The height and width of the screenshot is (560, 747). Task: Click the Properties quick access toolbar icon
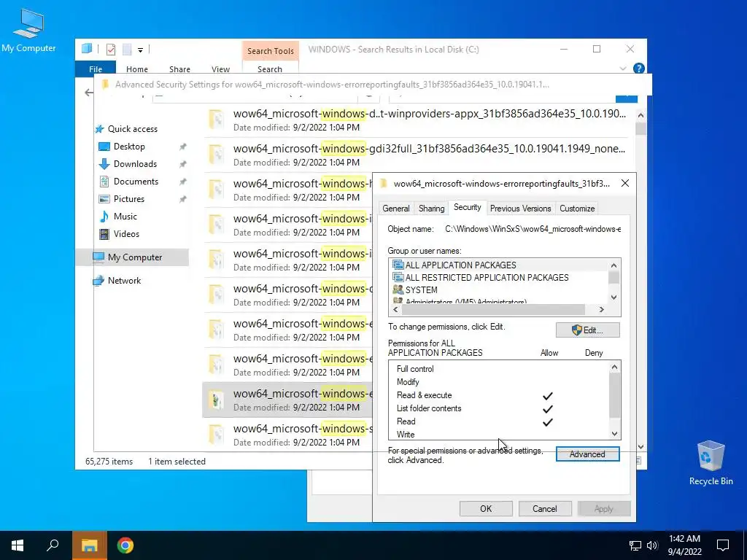click(x=111, y=49)
